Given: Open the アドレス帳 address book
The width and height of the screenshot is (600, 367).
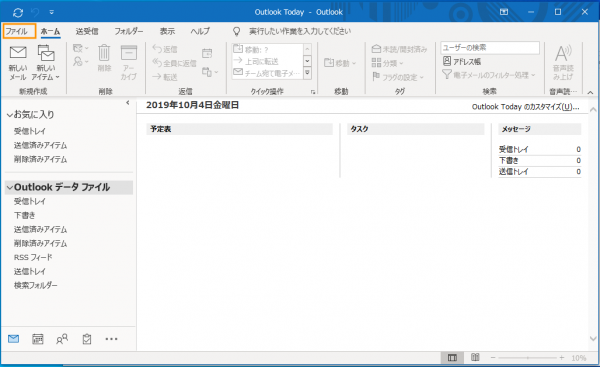Looking at the screenshot, I should point(462,61).
